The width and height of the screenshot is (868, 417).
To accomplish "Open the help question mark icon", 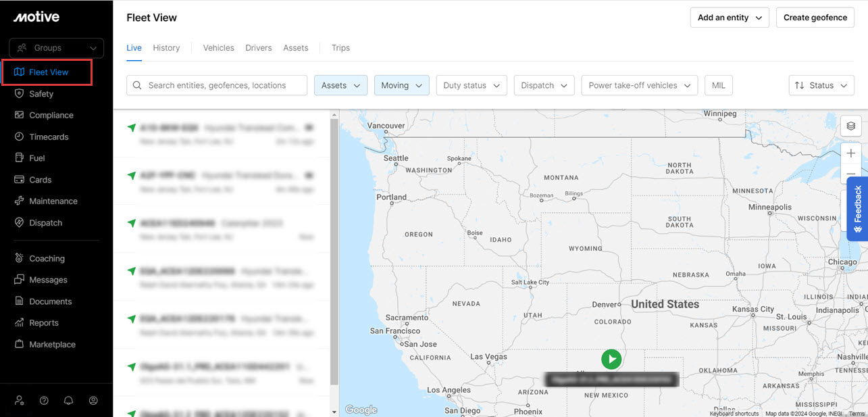I will tap(44, 400).
